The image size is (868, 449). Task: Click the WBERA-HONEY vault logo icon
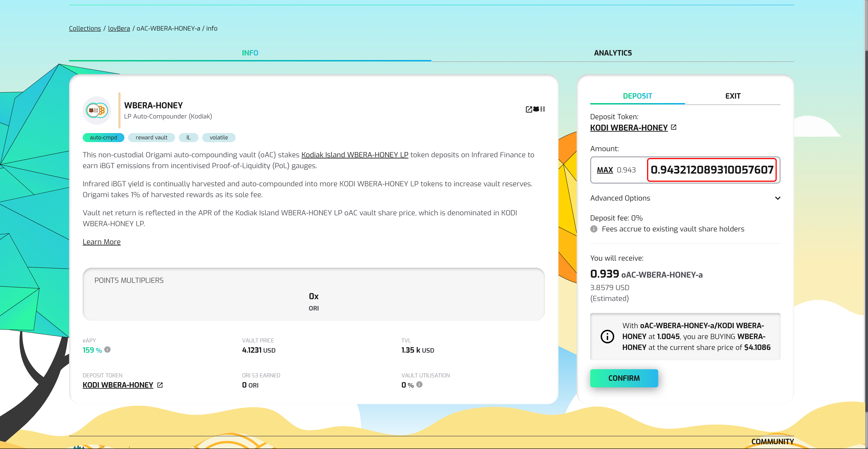tap(97, 110)
